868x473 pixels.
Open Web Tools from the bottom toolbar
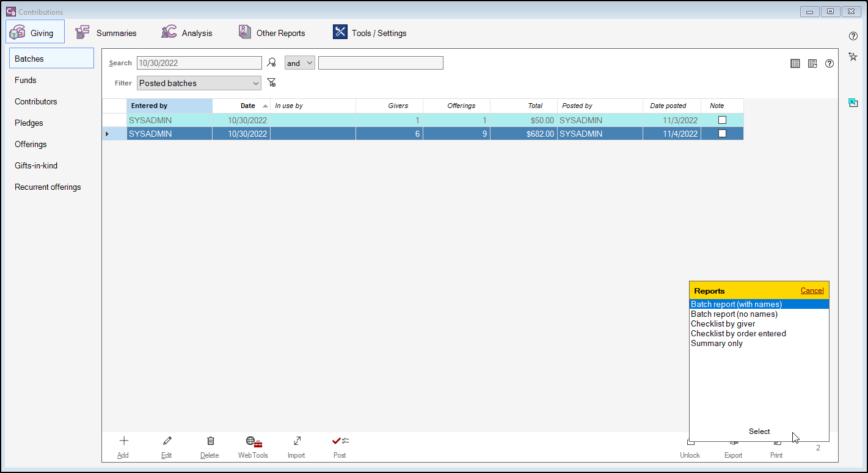click(x=253, y=441)
